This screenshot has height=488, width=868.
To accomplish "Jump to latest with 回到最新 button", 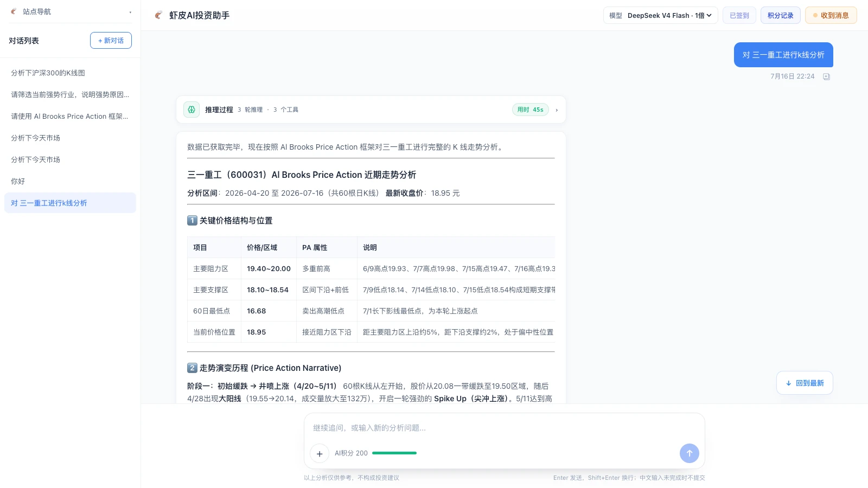I will pos(805,383).
